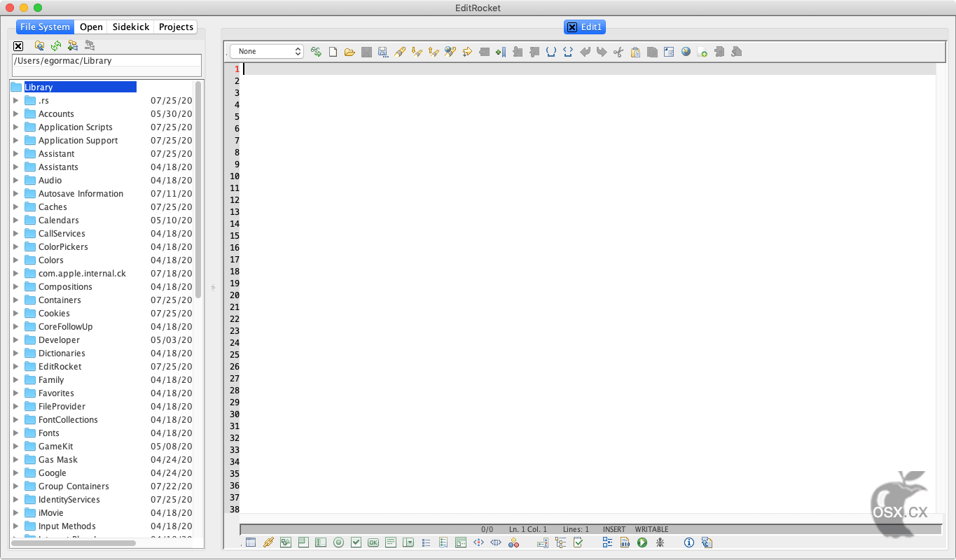Switch to the Sidekick tab
The width and height of the screenshot is (956, 560).
click(x=131, y=27)
